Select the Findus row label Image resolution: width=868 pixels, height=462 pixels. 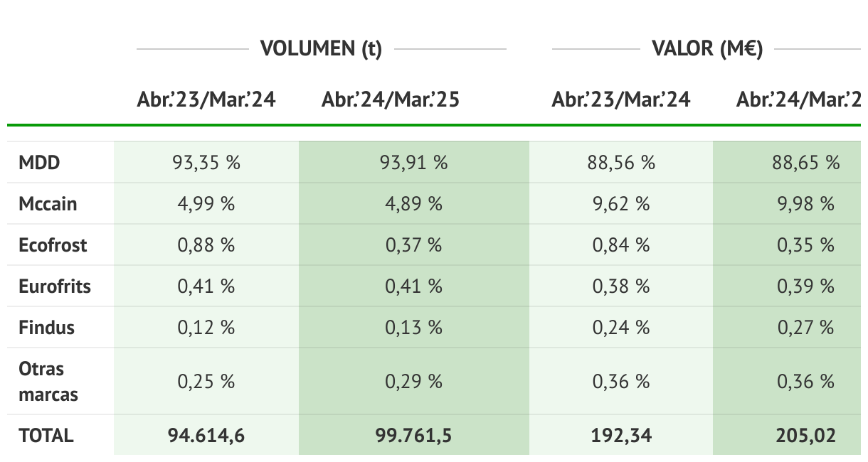(x=46, y=328)
